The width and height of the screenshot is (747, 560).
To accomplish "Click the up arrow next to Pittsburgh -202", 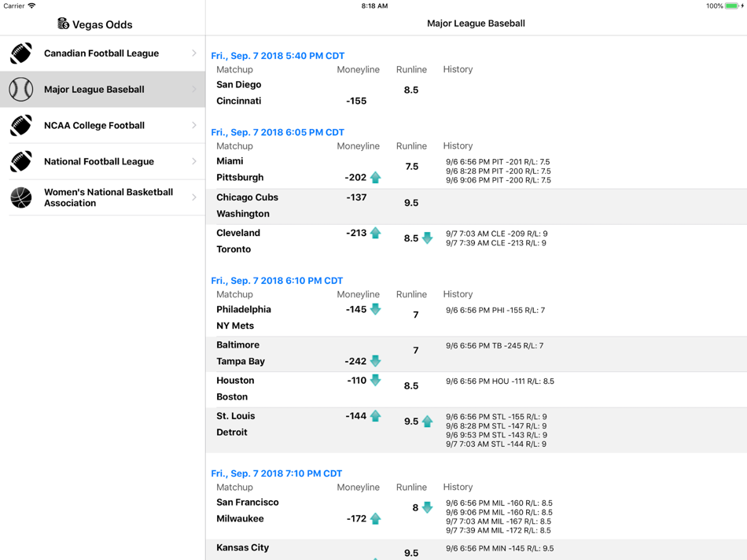I will [375, 177].
